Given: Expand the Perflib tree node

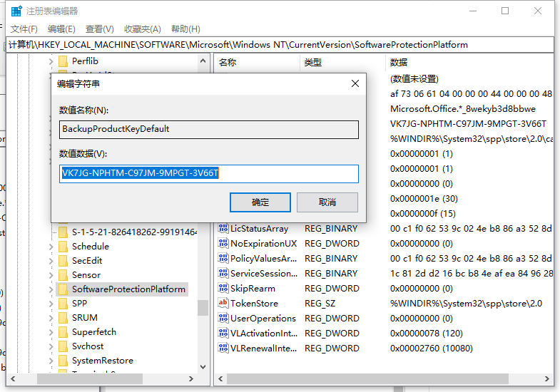Looking at the screenshot, I should pyautogui.click(x=51, y=61).
